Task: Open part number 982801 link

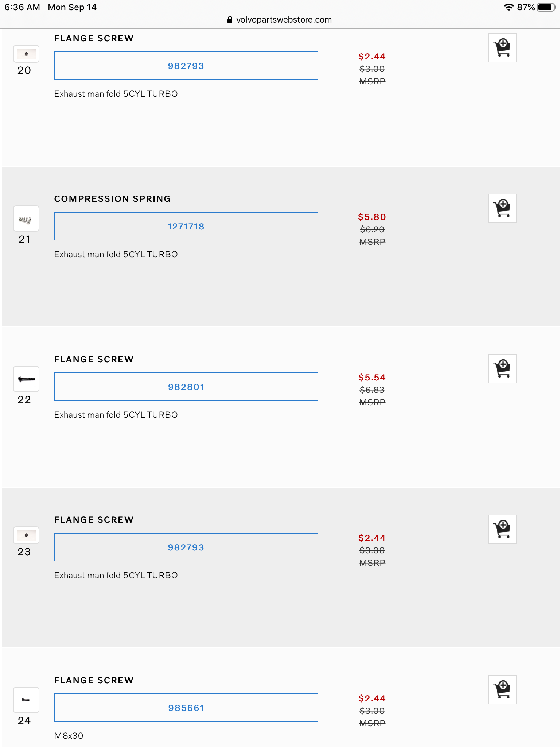Action: pyautogui.click(x=186, y=387)
